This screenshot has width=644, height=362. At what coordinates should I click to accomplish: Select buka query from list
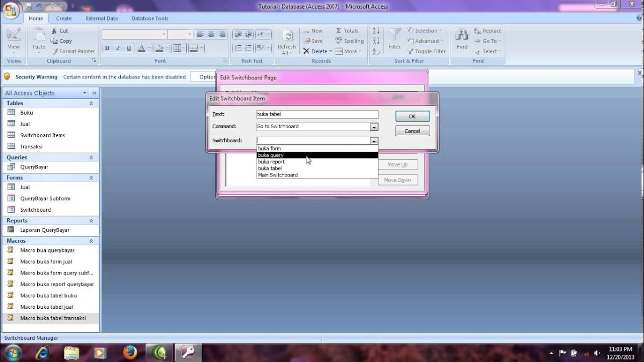(x=317, y=155)
